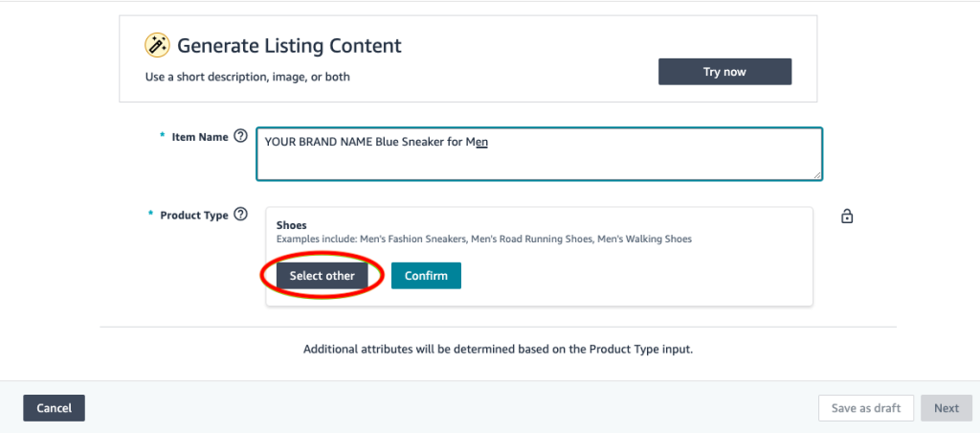Screen dimensions: 980x433
Task: Click the Generate Listing Content heading
Action: click(289, 46)
